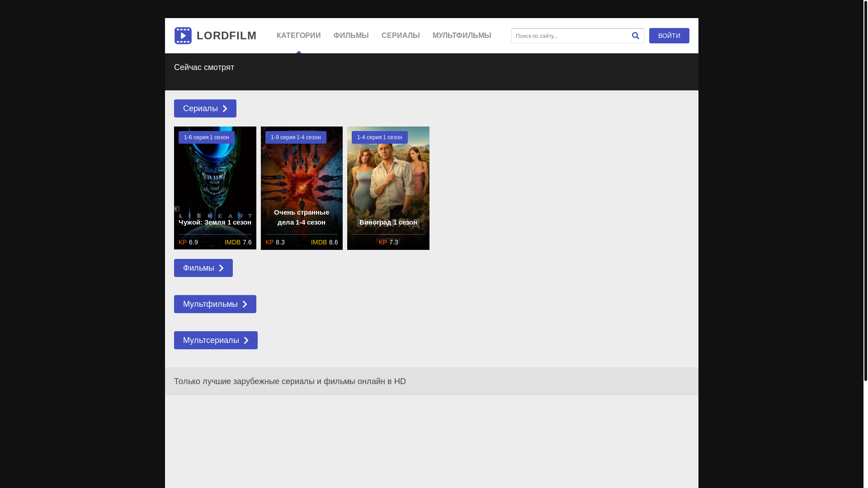Image resolution: width=868 pixels, height=488 pixels.
Task: Click the page vertical scrollbar thumb
Action: coord(865,190)
